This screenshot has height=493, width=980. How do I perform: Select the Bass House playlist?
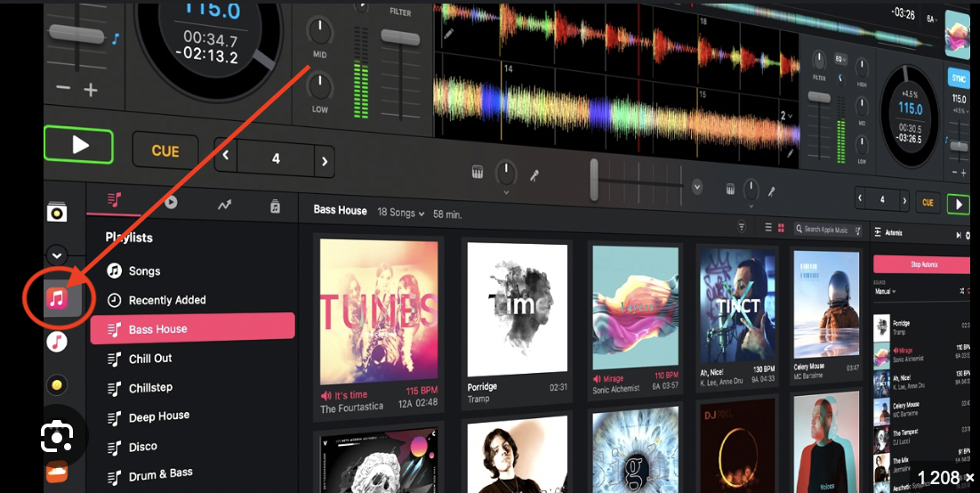pos(192,329)
